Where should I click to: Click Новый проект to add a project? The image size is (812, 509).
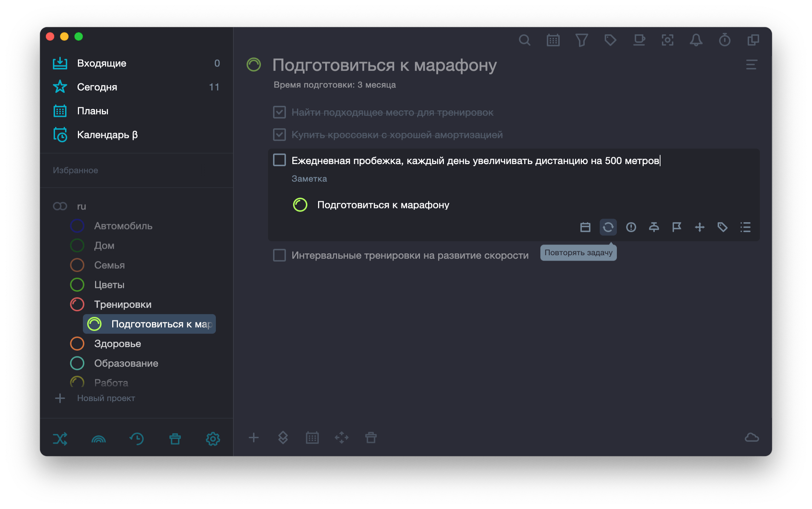coord(106,398)
